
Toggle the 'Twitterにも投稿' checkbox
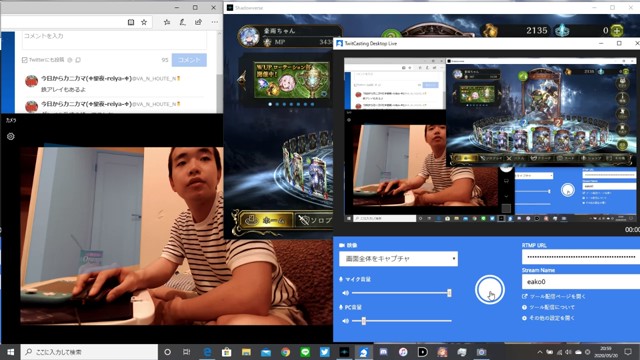[x=24, y=60]
